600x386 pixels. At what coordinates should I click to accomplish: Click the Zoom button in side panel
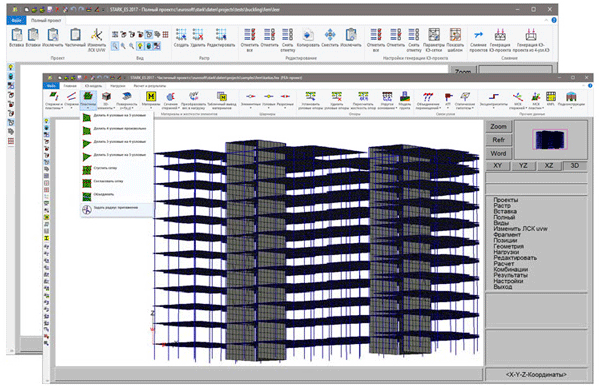tap(498, 126)
